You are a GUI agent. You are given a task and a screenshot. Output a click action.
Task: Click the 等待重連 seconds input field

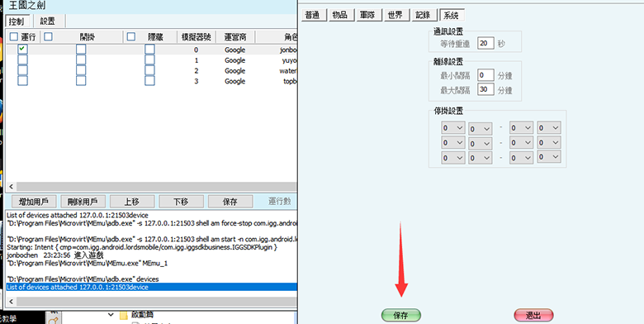tap(485, 43)
